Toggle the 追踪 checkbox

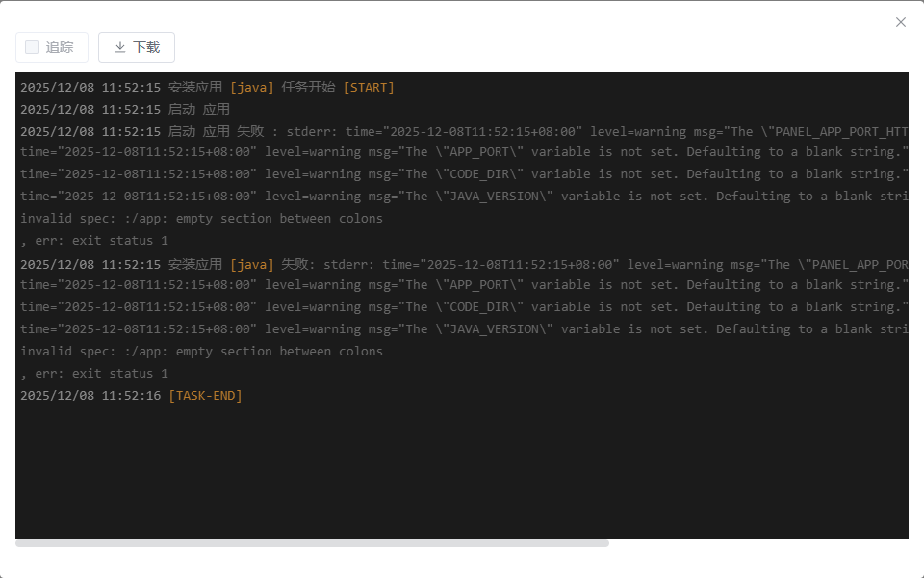click(x=32, y=47)
